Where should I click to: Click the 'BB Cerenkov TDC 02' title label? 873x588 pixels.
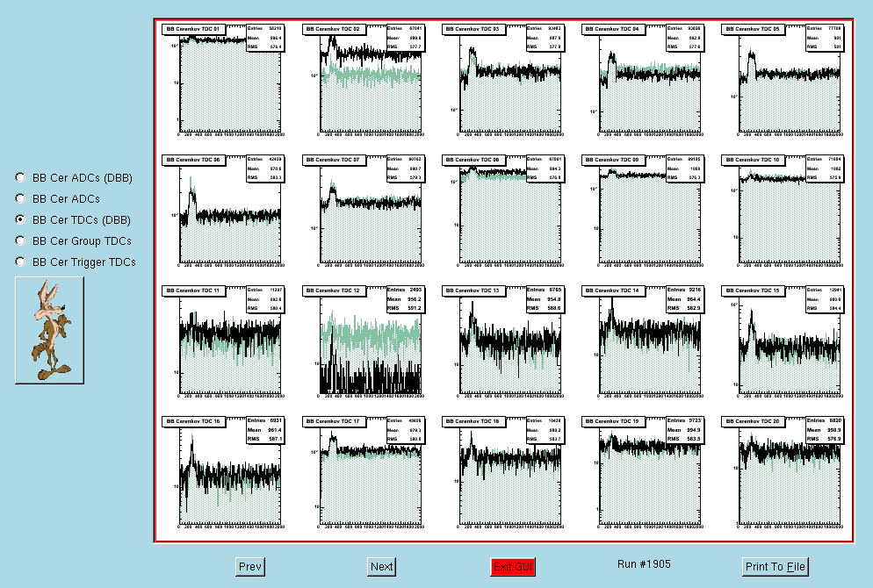[333, 29]
